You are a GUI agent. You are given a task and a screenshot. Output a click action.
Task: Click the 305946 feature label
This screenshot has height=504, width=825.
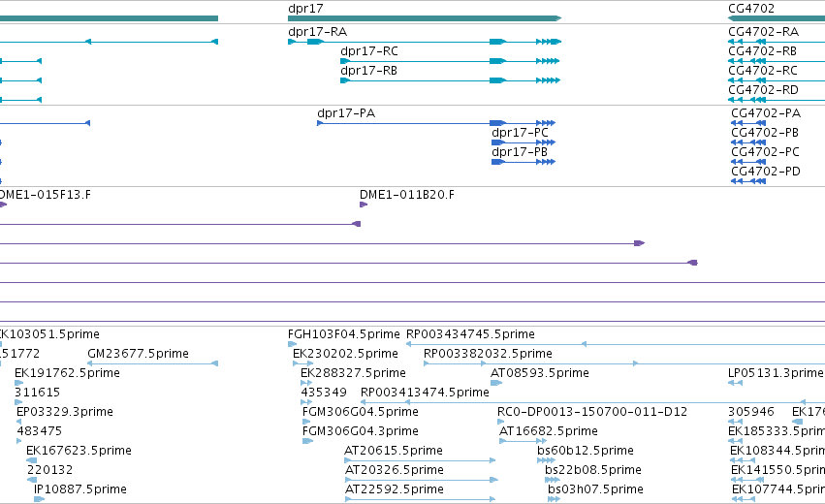751,412
